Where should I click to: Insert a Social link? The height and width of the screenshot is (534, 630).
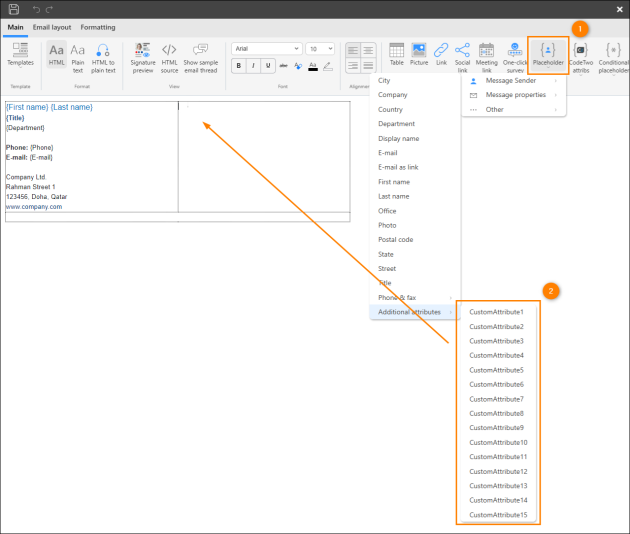coord(462,58)
